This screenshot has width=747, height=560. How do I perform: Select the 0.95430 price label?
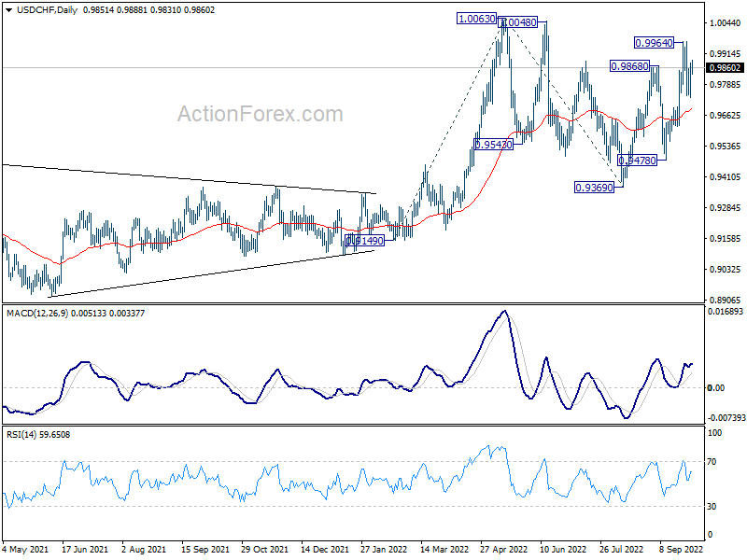(x=494, y=145)
